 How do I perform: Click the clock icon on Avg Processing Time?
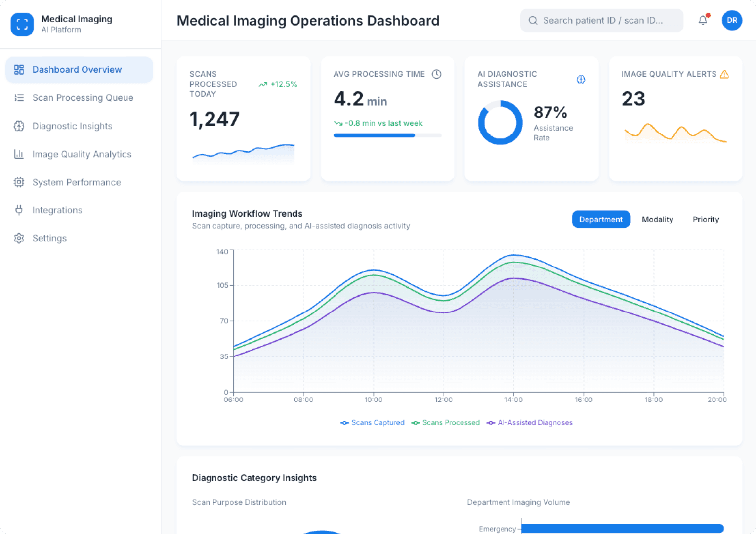(x=436, y=74)
